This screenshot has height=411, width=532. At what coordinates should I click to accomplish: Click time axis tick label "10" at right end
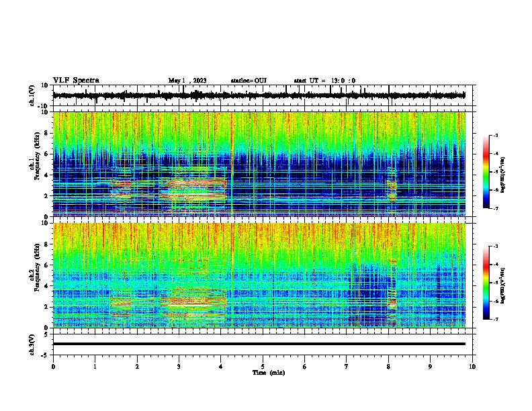pos(472,366)
